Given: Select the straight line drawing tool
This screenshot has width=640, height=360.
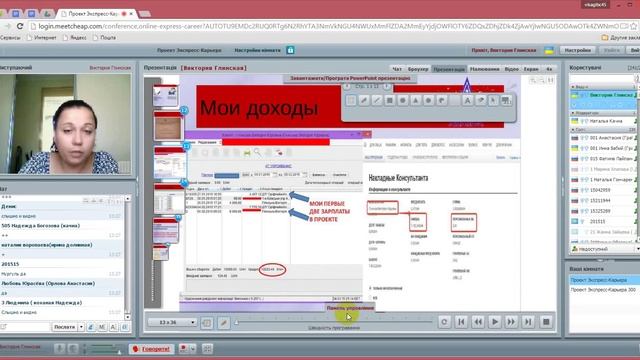Looking at the screenshot, I should pos(377,100).
